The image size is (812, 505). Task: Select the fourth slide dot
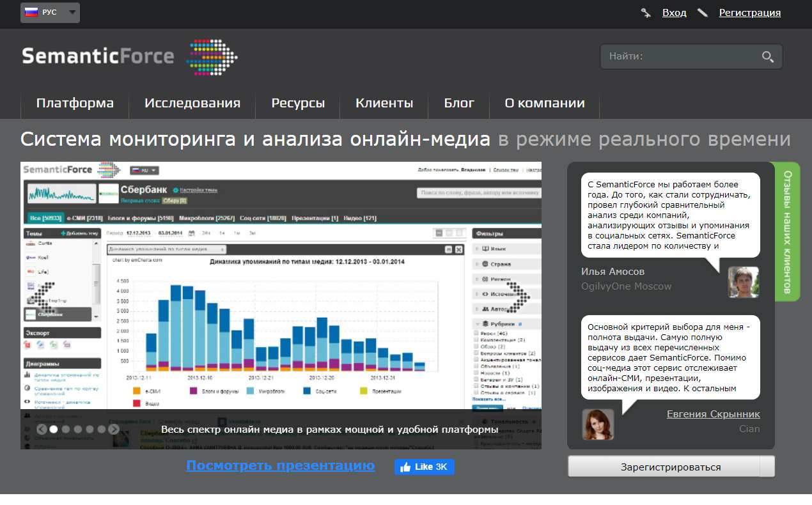tap(90, 430)
